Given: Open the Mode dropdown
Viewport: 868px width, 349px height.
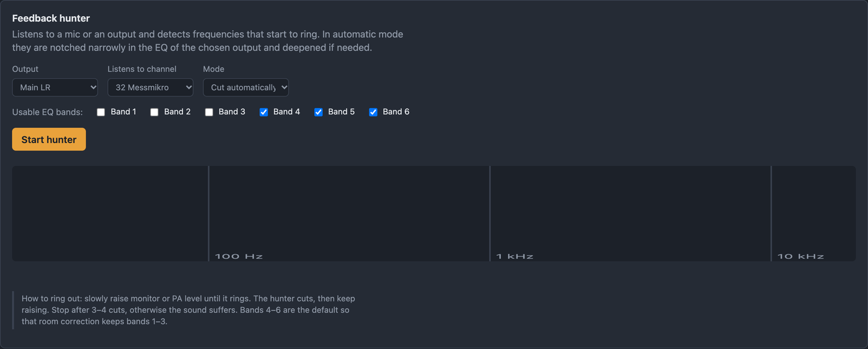Looking at the screenshot, I should (246, 87).
